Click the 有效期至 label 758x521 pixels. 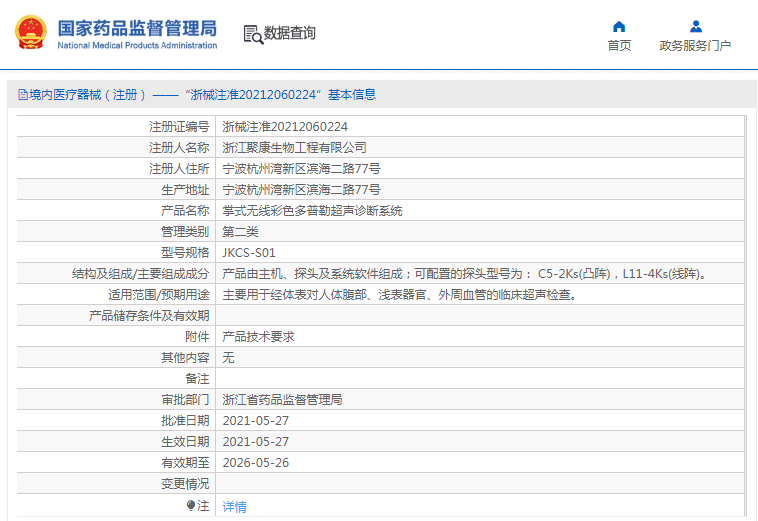tap(185, 463)
